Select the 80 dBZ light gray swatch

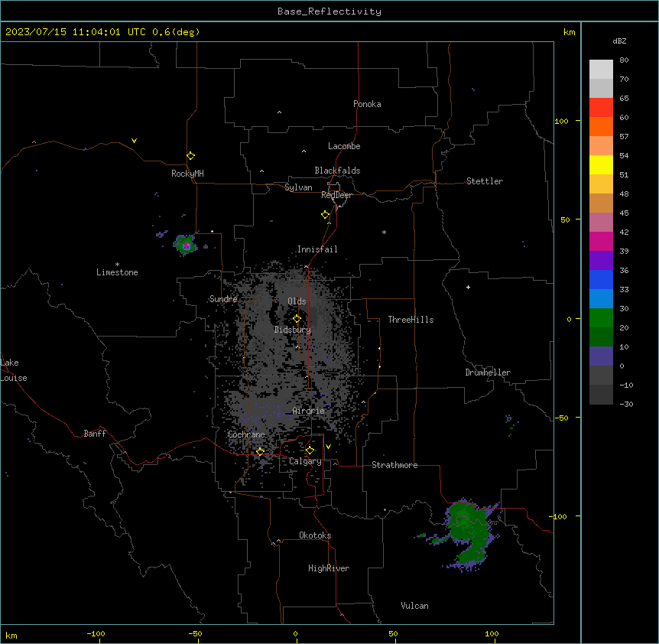[x=601, y=69]
